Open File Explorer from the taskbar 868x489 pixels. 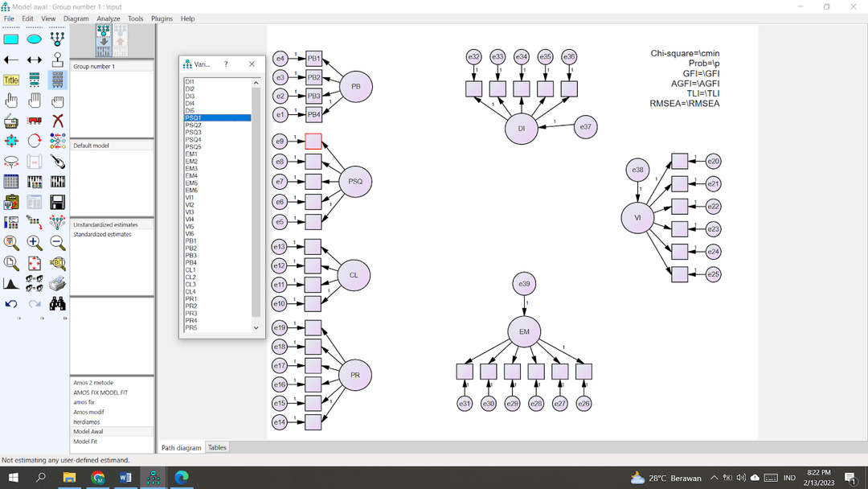point(69,478)
